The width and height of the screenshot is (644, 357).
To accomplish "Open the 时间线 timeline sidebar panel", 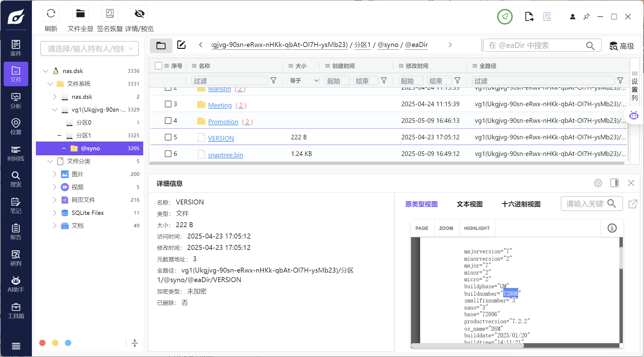I will [16, 153].
